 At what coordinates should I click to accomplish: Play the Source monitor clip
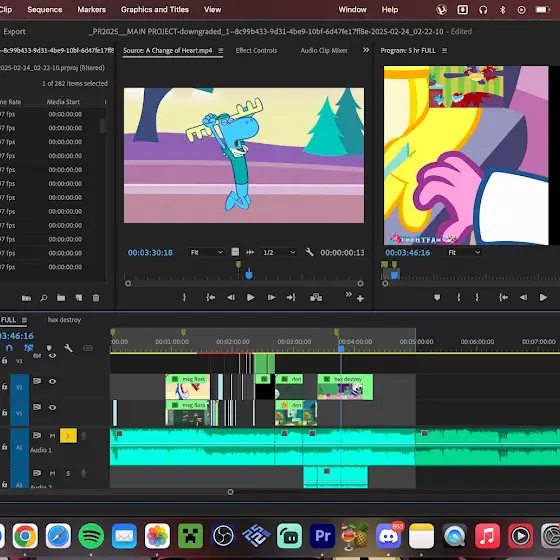pos(251,298)
